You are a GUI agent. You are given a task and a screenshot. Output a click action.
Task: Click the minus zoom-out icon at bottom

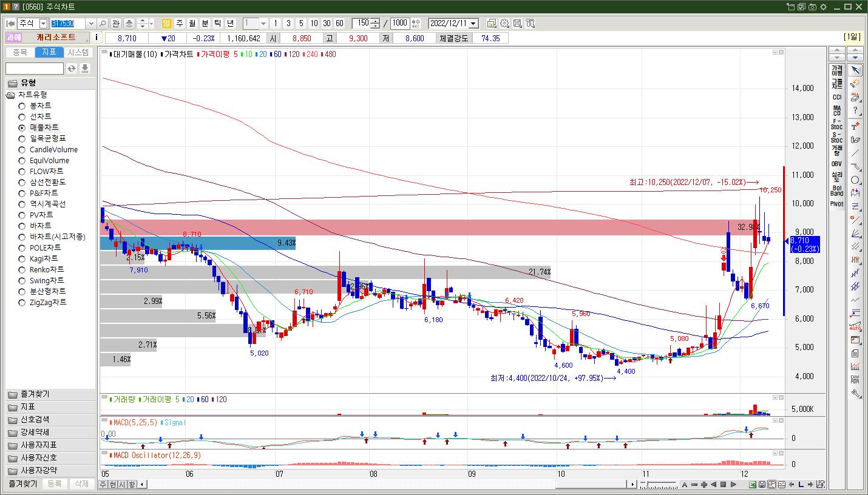pos(694,484)
